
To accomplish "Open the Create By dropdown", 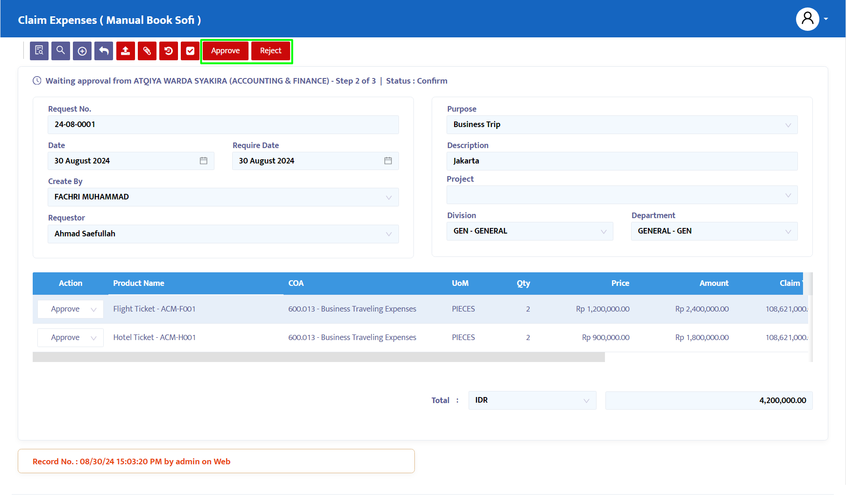I will pos(223,197).
